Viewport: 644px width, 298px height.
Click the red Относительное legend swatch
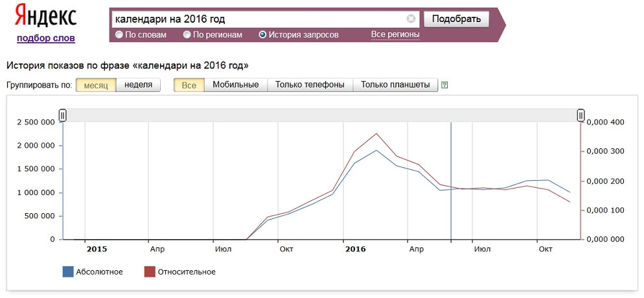[150, 271]
